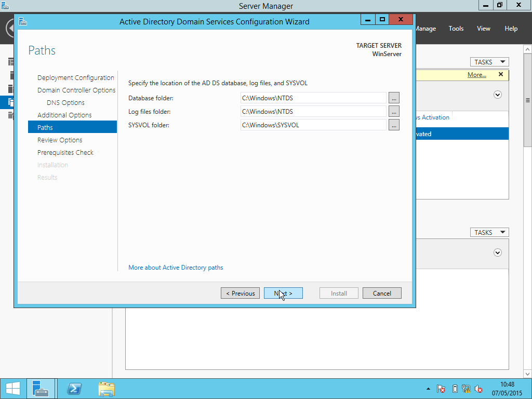532x399 pixels.
Task: Click Server Manager taskbar icon
Action: [x=41, y=389]
